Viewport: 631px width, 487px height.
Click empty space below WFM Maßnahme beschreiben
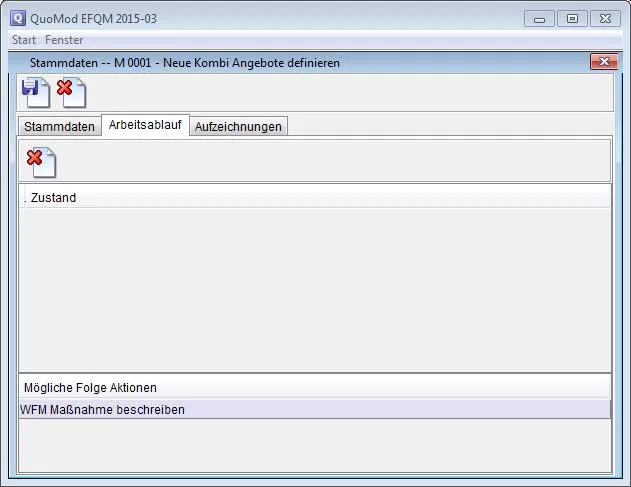pos(314,444)
